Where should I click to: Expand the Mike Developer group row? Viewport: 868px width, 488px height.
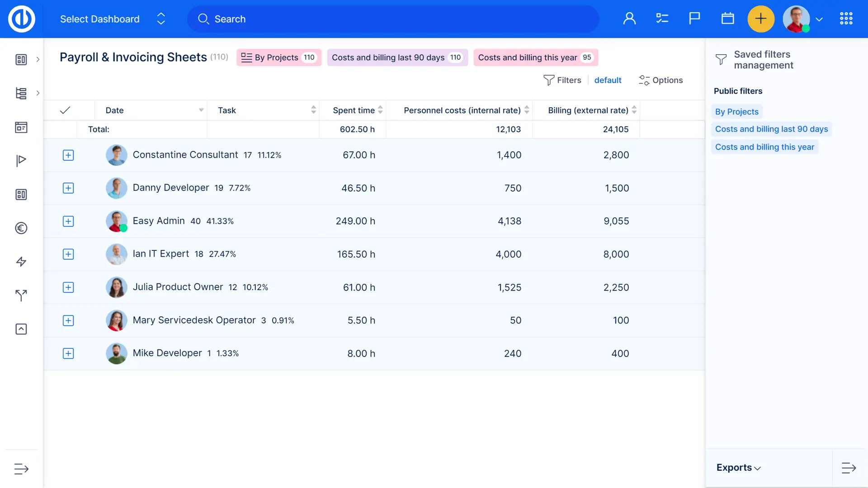pos(68,354)
